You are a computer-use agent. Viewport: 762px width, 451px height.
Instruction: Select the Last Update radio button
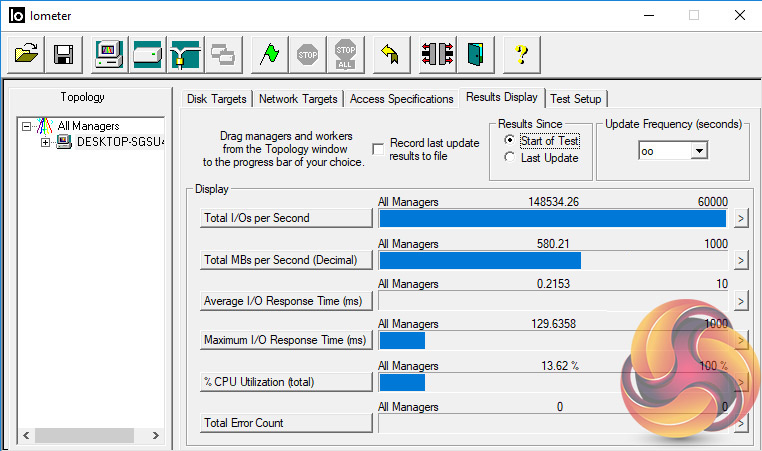pos(510,158)
